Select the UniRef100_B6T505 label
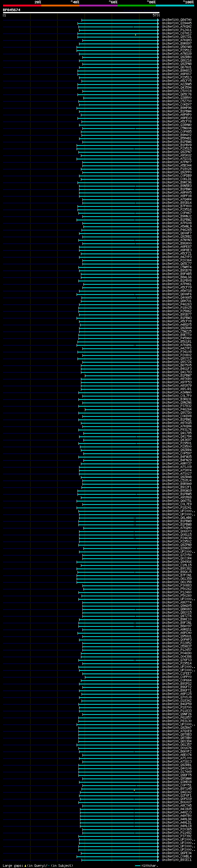This screenshot has height=868, width=197. click(177, 365)
